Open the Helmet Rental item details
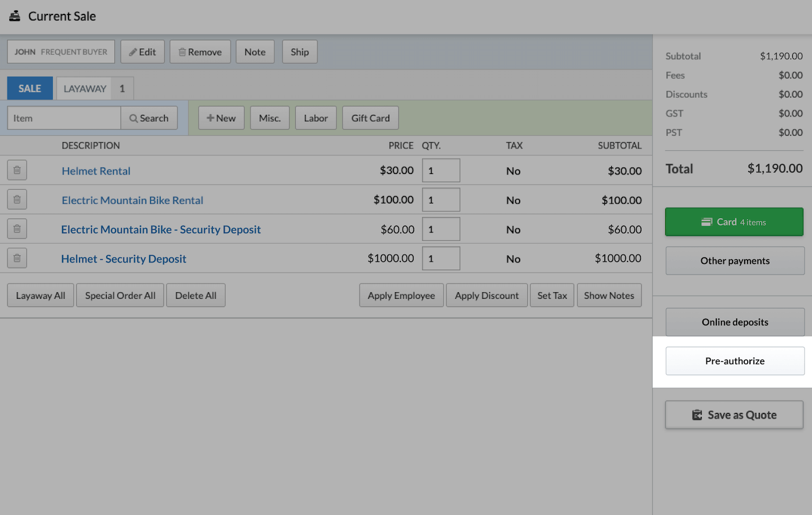812x515 pixels. [x=96, y=171]
